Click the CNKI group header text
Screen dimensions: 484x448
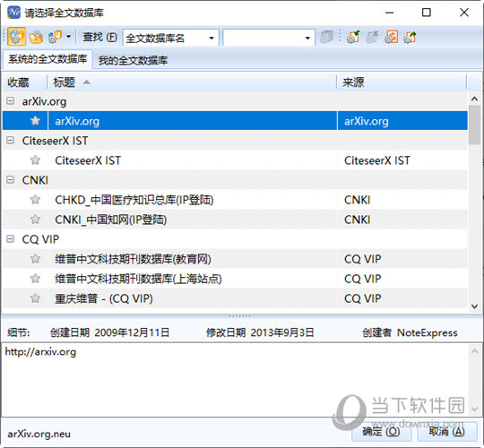35,180
